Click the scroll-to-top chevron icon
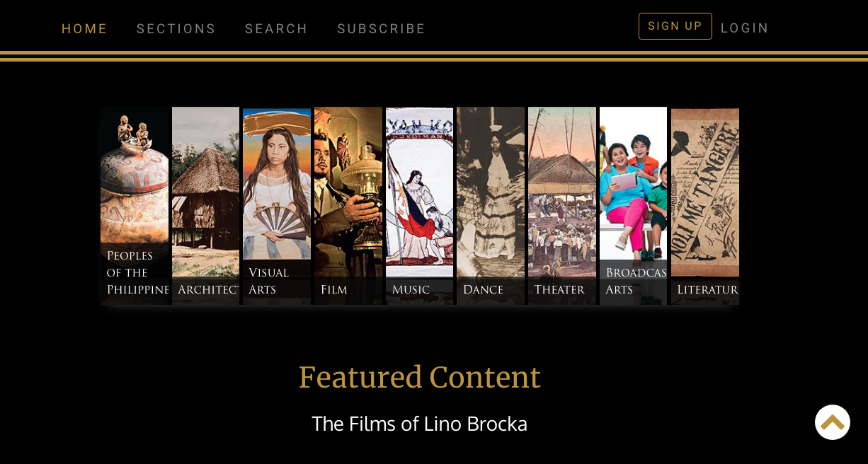Screen dimensions: 868x464 coord(833,422)
